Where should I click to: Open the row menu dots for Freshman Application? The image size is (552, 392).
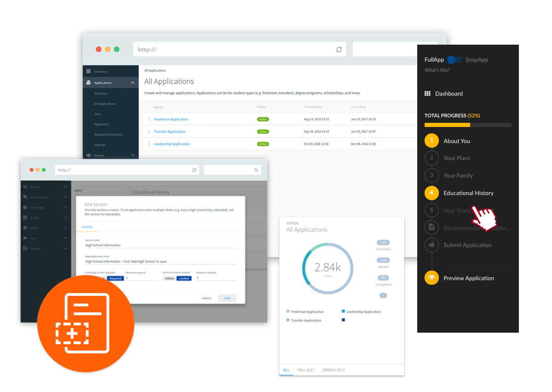(149, 119)
